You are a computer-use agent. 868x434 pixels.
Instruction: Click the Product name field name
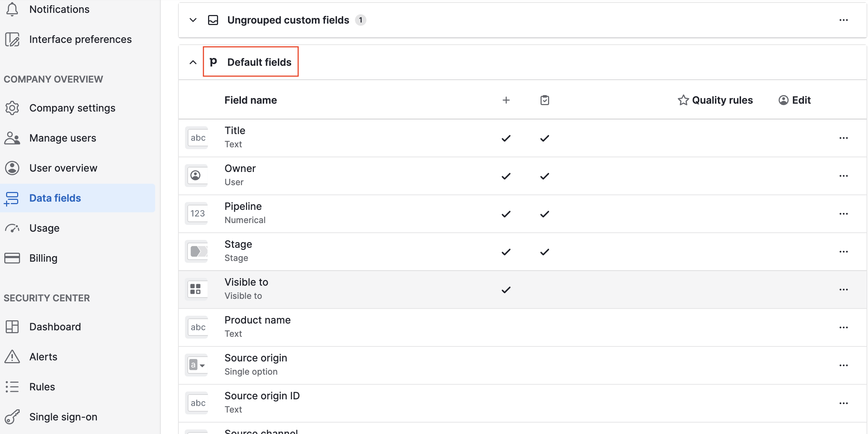click(x=257, y=320)
